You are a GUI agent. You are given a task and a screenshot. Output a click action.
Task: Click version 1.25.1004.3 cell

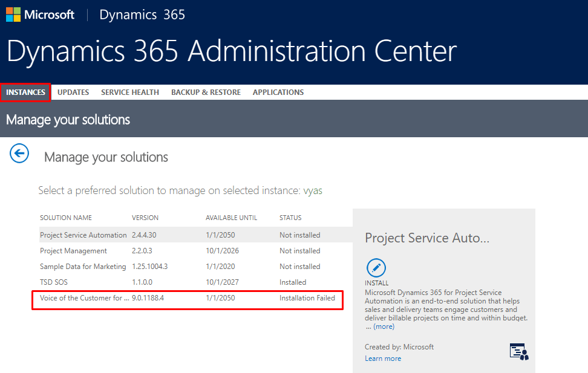click(x=149, y=267)
